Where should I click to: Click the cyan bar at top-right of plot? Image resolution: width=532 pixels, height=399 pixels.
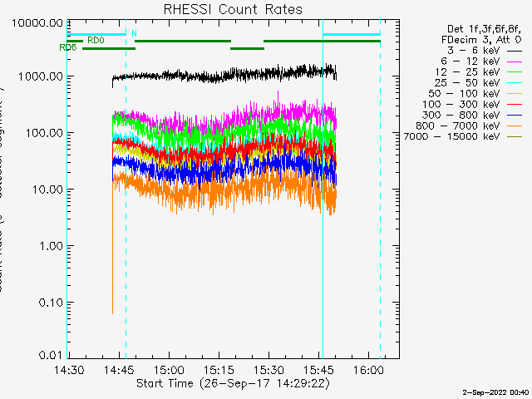pyautogui.click(x=352, y=34)
